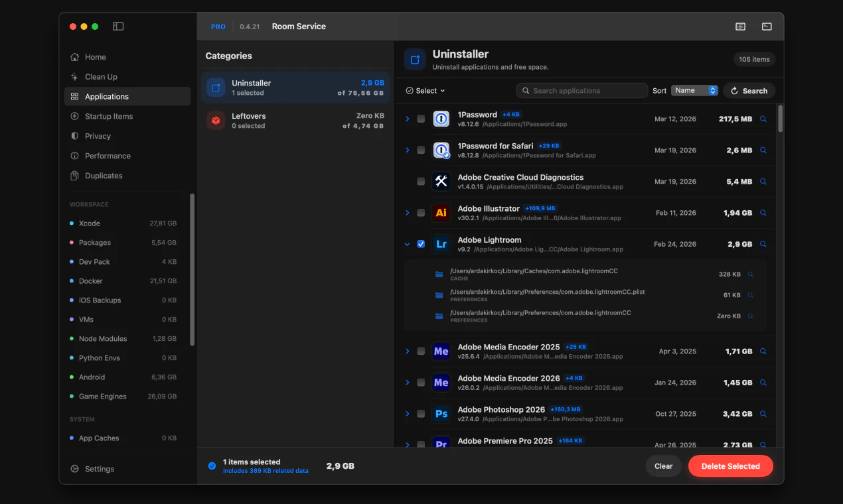Image resolution: width=843 pixels, height=504 pixels.
Task: Click the list view icon at top right
Action: point(741,27)
